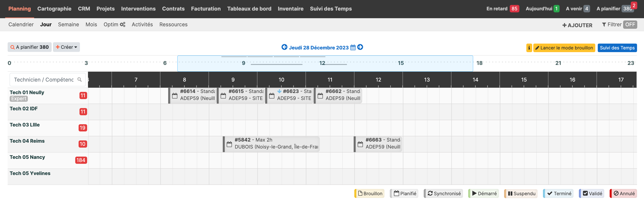The image size is (644, 204).
Task: Open the date picker calendar icon
Action: pos(353,47)
